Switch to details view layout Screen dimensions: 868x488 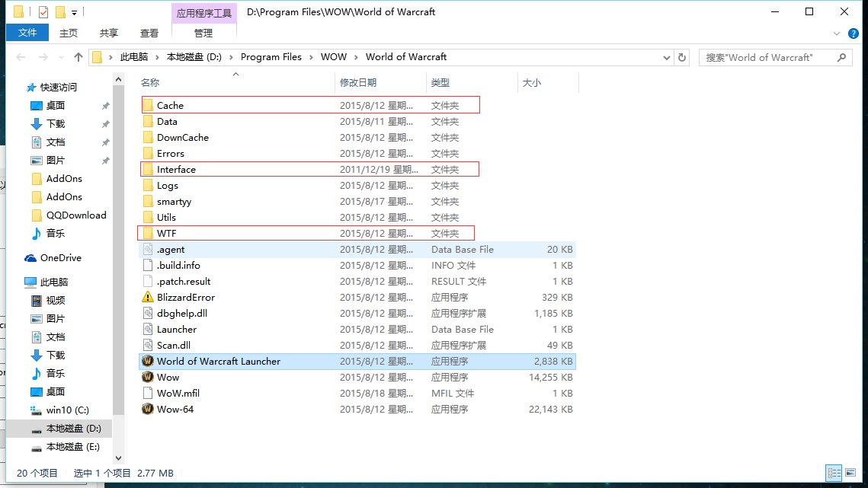click(x=834, y=473)
